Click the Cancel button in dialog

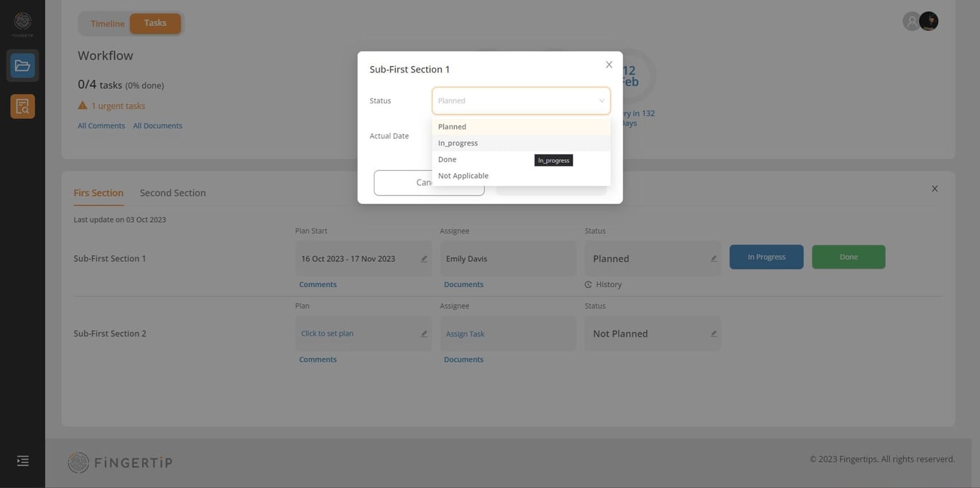pyautogui.click(x=429, y=183)
